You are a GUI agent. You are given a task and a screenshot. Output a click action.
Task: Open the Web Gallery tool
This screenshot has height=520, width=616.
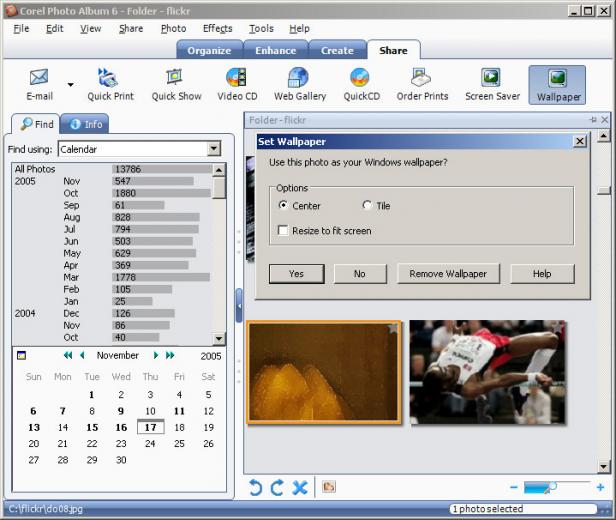300,85
